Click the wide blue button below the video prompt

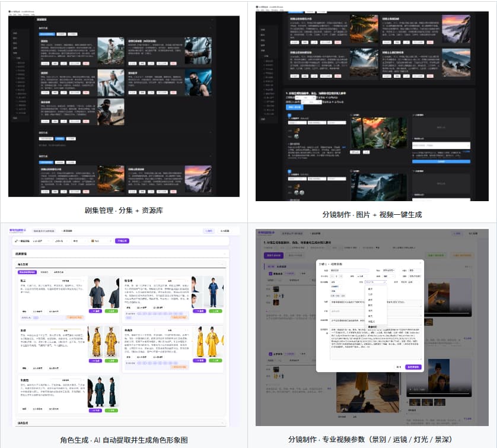point(441,162)
